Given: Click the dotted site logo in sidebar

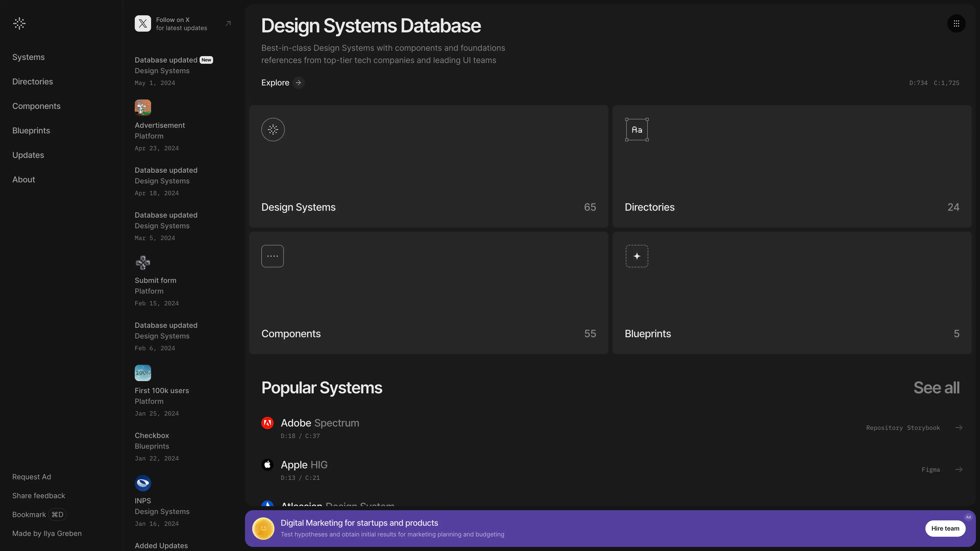Looking at the screenshot, I should (19, 23).
